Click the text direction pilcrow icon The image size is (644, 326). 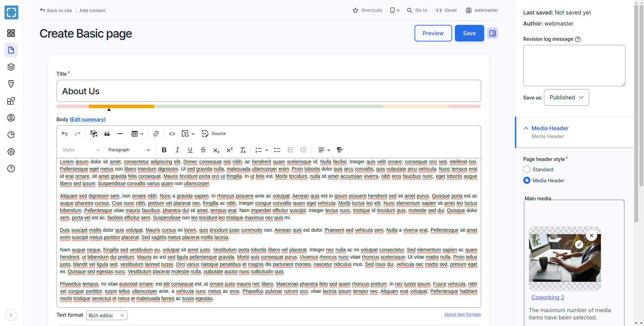pos(340,150)
